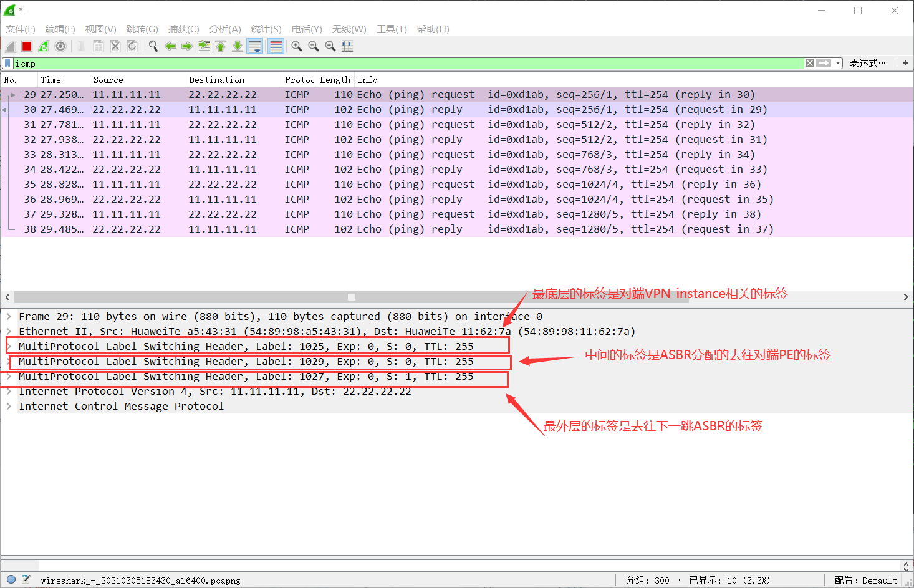Viewport: 914px width, 588px height.
Task: Sort by Source column header
Action: tap(138, 80)
